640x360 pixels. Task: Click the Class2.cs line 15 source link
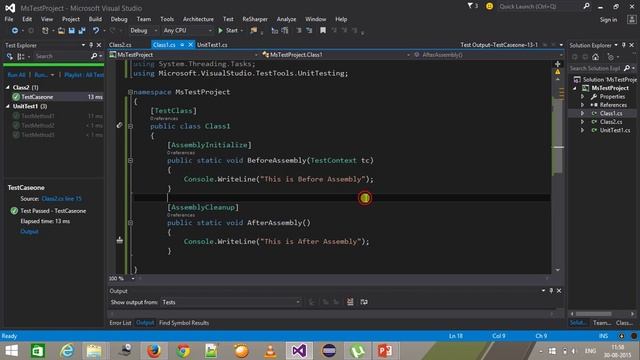62,199
